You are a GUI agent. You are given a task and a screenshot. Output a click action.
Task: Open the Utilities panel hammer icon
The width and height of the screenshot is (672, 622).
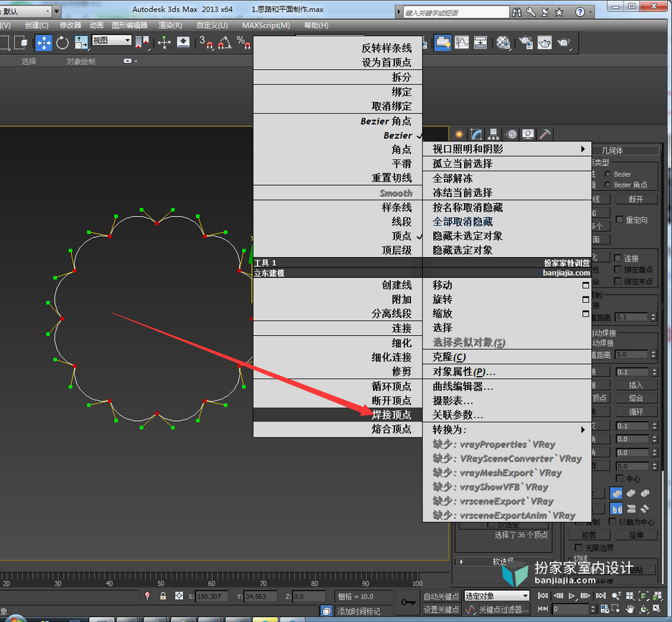[545, 134]
